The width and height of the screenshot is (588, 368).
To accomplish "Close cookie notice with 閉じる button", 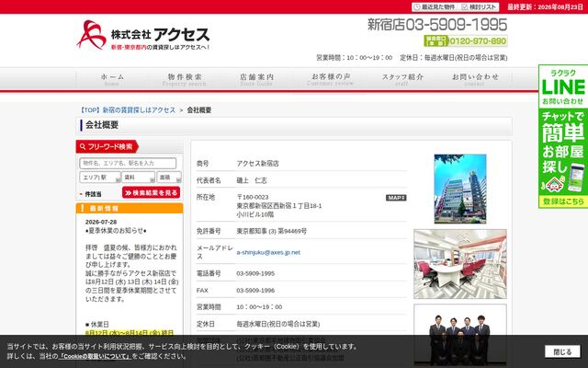I will (x=562, y=351).
